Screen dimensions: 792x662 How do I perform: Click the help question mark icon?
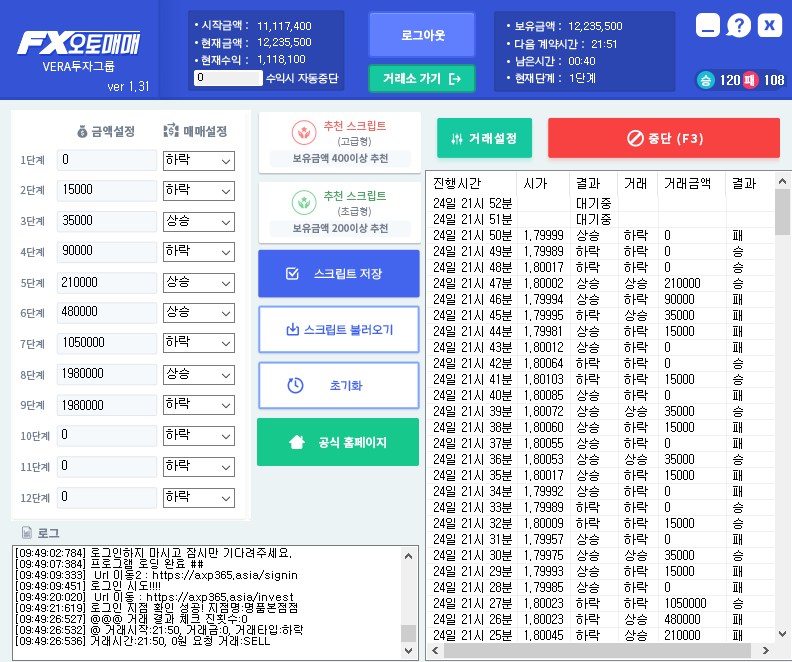click(x=738, y=25)
